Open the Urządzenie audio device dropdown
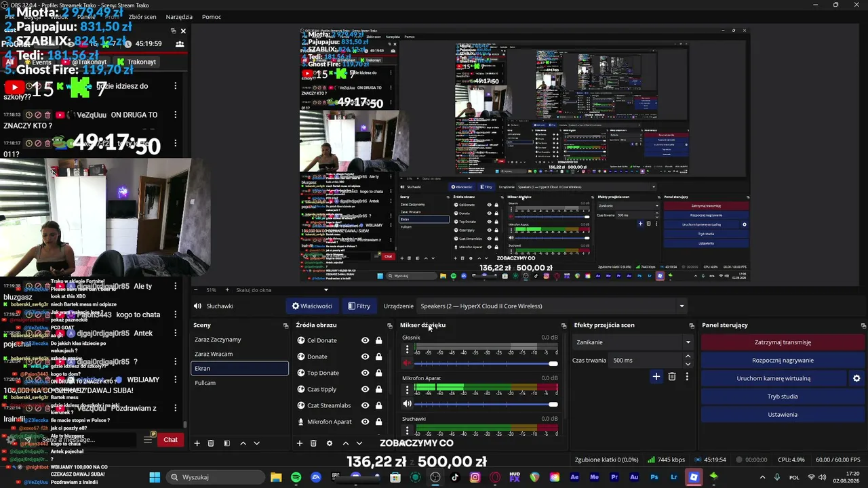 click(551, 306)
